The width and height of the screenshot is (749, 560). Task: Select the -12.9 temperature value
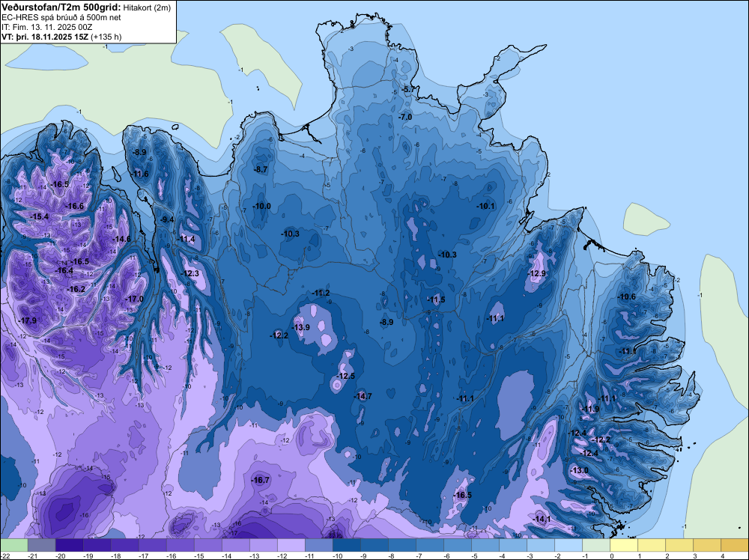point(537,273)
